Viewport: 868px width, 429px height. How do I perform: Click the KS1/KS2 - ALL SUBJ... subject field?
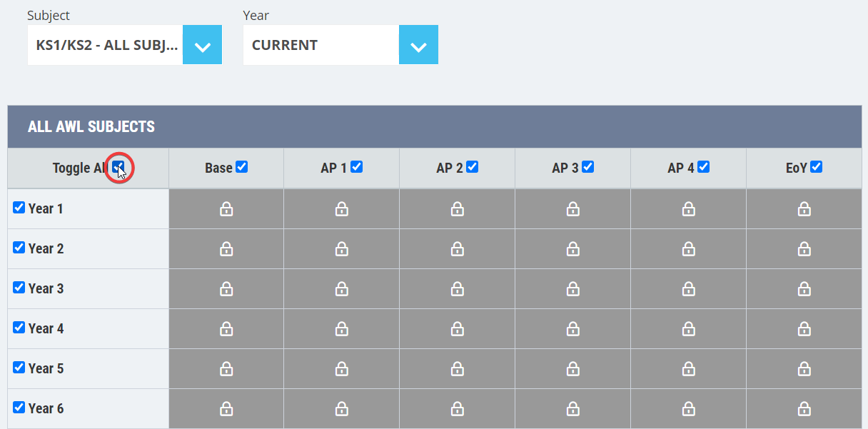pos(106,45)
